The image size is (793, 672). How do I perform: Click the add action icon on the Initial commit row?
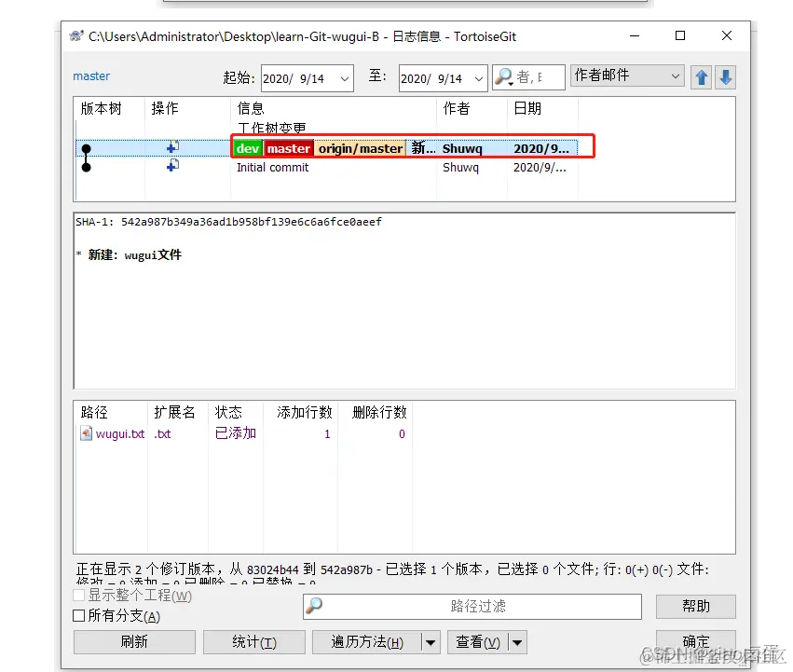pyautogui.click(x=172, y=166)
